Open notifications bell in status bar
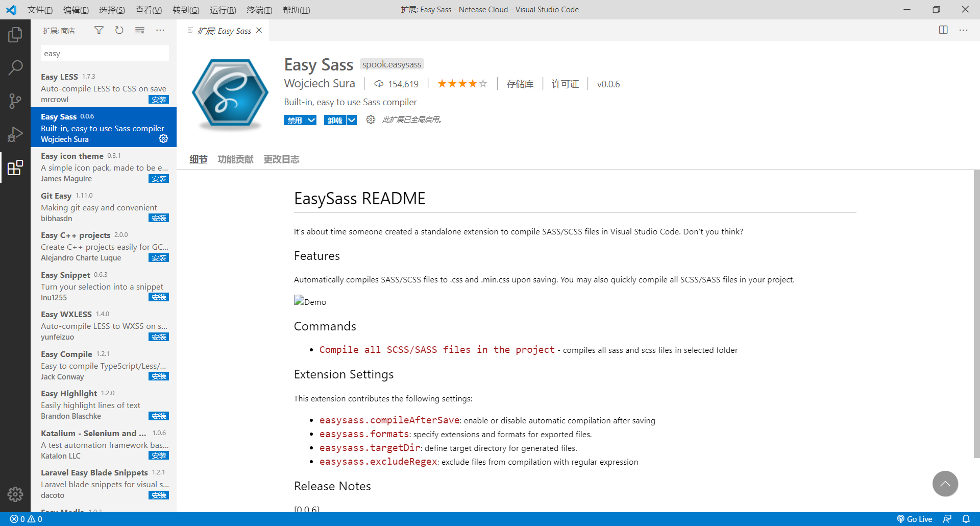Screen dimensions: 980x526 point(966,519)
